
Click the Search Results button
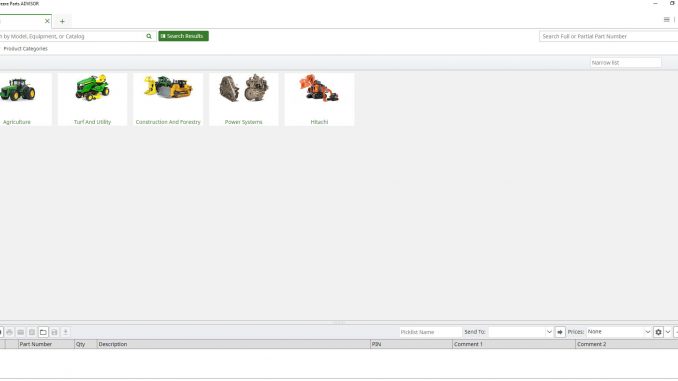click(183, 36)
